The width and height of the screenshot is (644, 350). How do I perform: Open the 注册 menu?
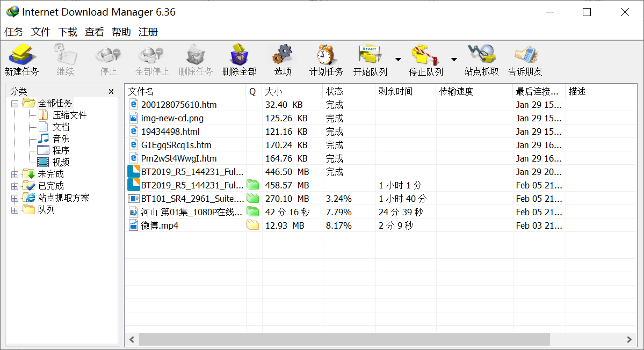click(x=148, y=32)
